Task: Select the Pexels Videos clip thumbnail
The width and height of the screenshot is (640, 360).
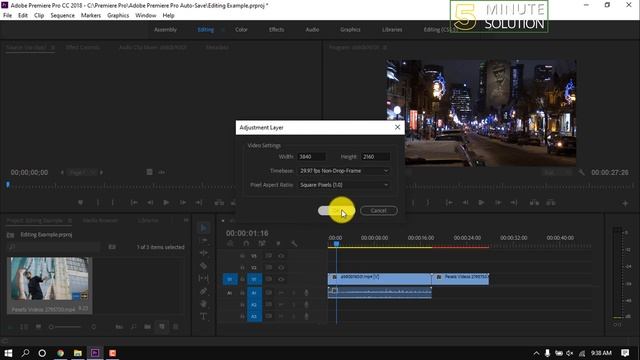Action: (x=49, y=279)
